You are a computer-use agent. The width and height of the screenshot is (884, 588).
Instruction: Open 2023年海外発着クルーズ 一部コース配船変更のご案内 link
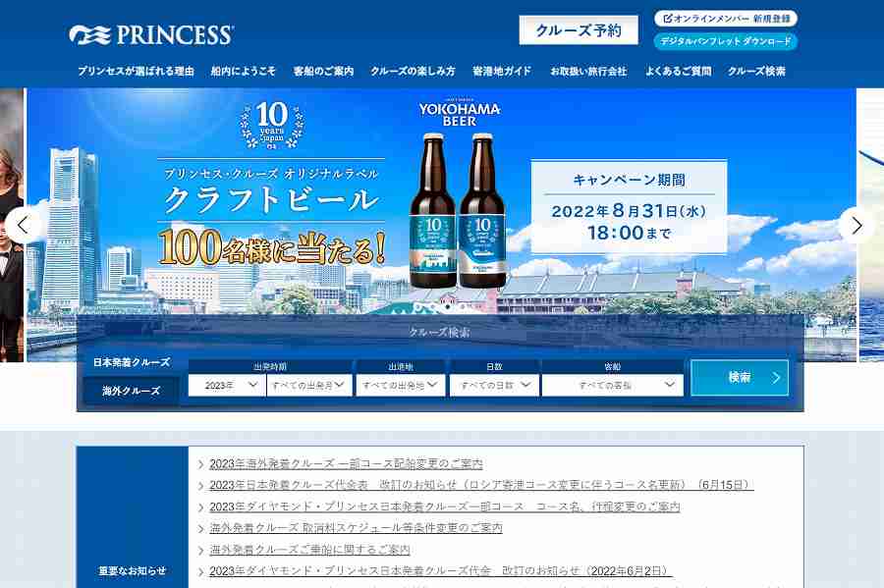pos(346,463)
